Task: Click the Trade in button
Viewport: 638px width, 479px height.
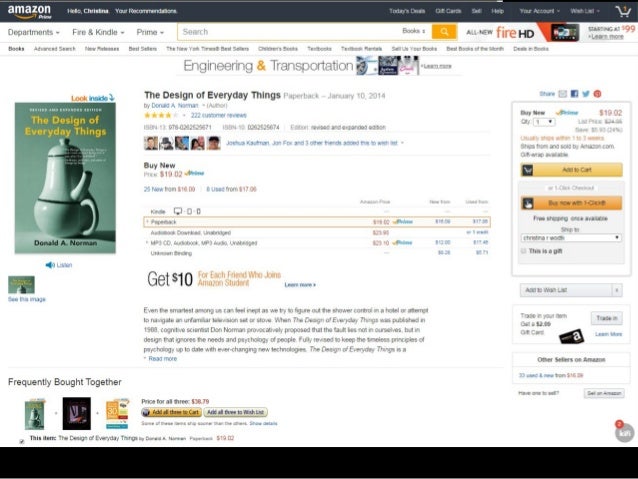Action: [x=606, y=318]
